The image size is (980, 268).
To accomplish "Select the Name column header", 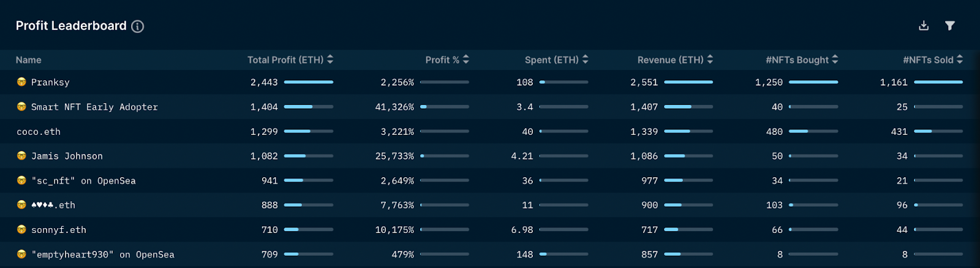I will (29, 60).
